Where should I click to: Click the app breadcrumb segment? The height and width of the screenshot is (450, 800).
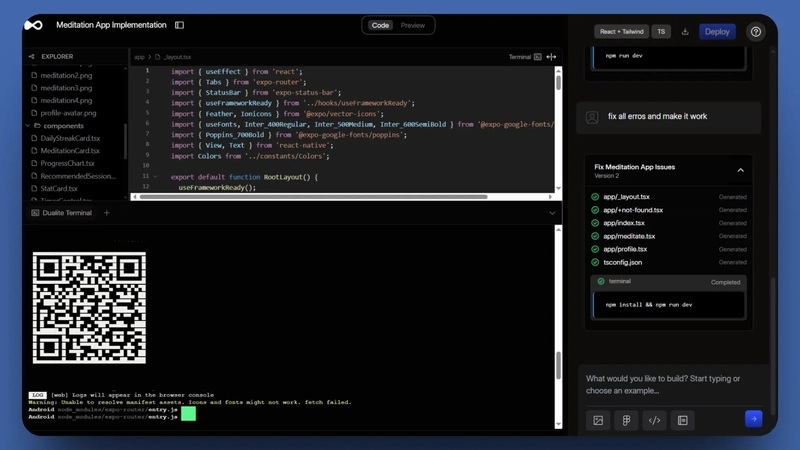(139, 57)
